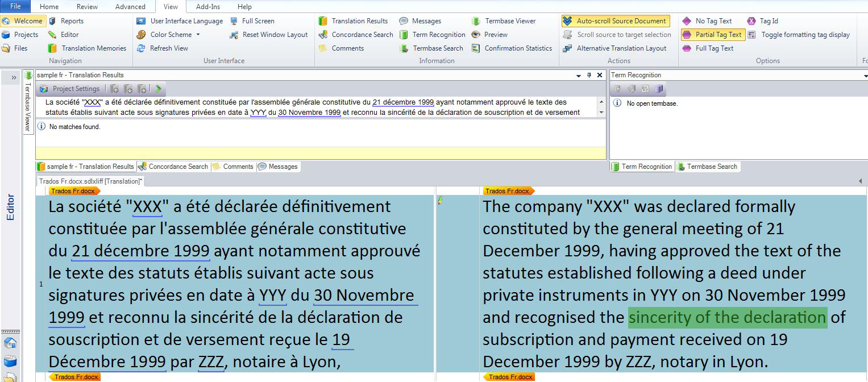This screenshot has height=382, width=868.
Task: Open Translation Results window position dropdown
Action: (x=579, y=75)
